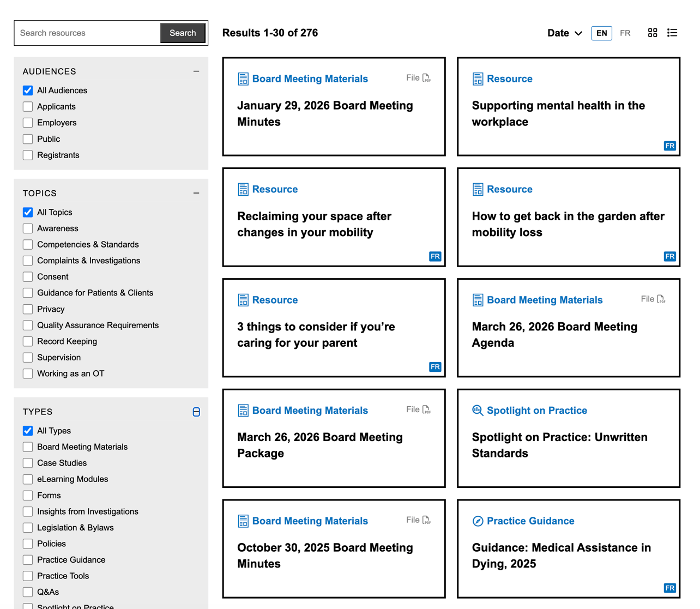This screenshot has width=700, height=609.
Task: Click PDF file icon on January 29 Minutes card
Action: (x=426, y=78)
